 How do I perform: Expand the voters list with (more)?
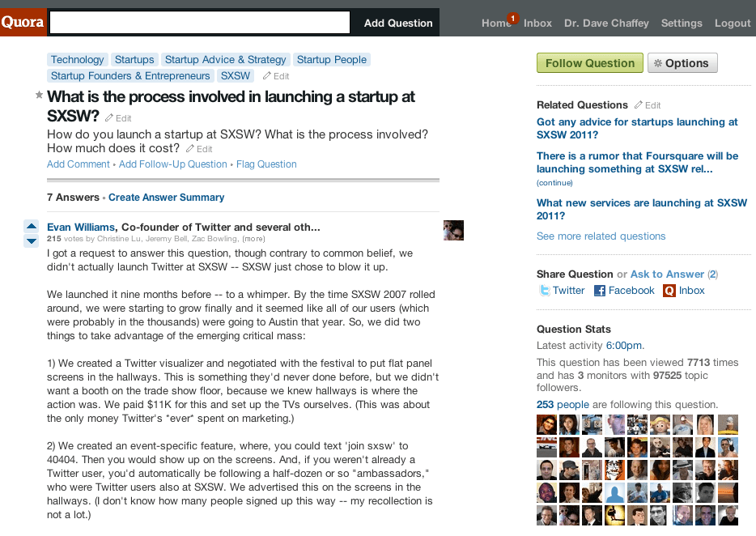click(x=253, y=239)
